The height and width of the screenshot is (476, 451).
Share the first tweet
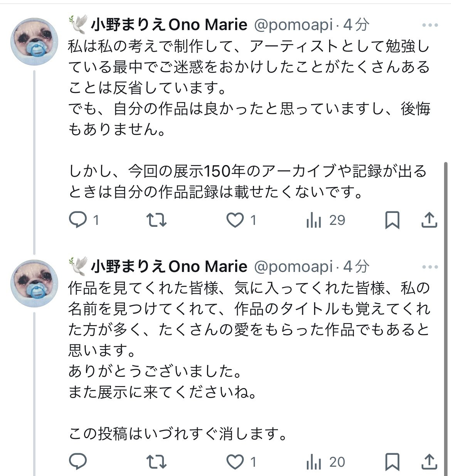pyautogui.click(x=429, y=220)
